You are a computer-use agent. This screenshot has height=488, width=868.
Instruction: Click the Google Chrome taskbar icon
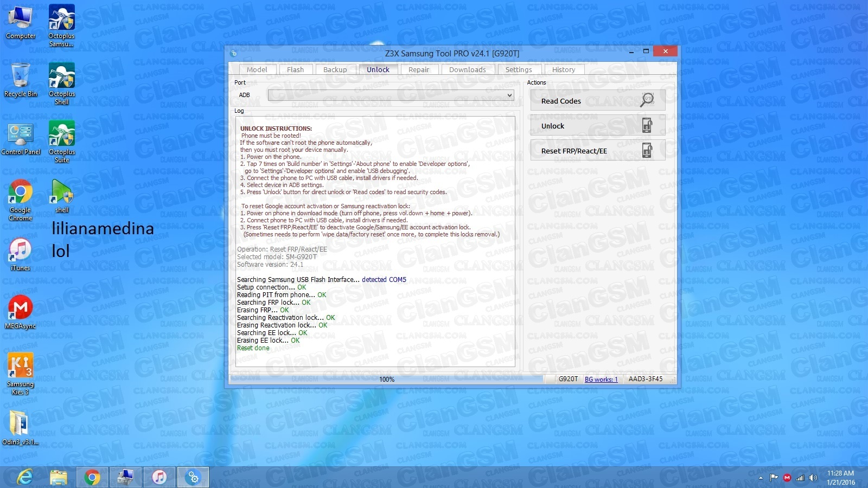point(92,477)
